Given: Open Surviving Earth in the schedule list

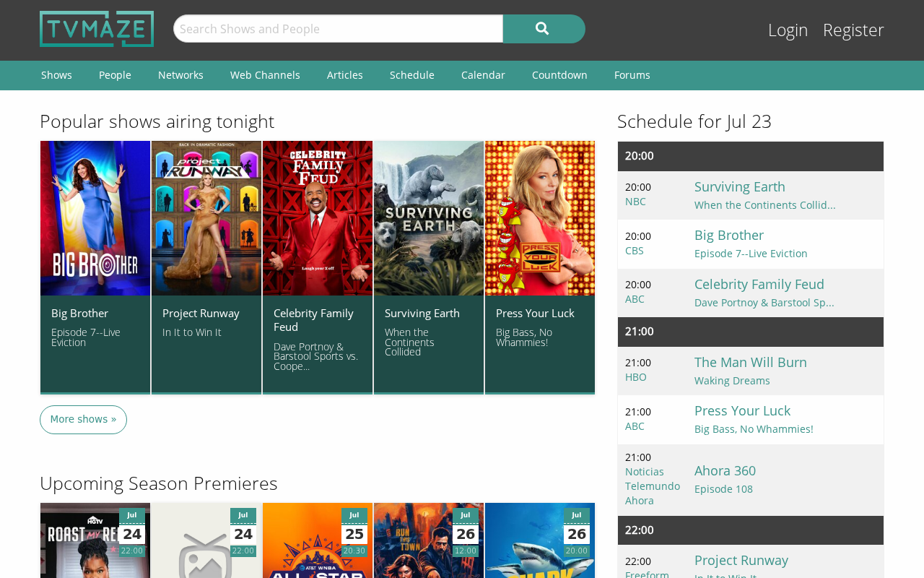Looking at the screenshot, I should click(x=740, y=186).
